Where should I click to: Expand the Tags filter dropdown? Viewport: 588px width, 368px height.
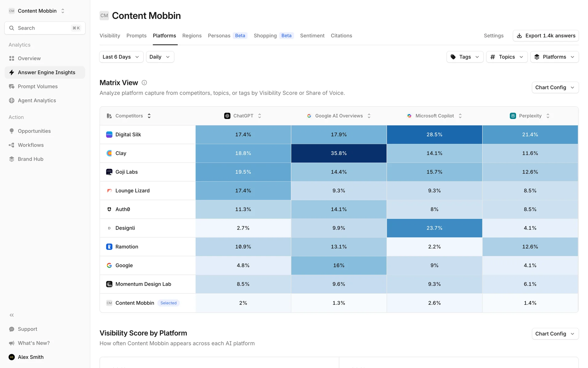pyautogui.click(x=465, y=57)
